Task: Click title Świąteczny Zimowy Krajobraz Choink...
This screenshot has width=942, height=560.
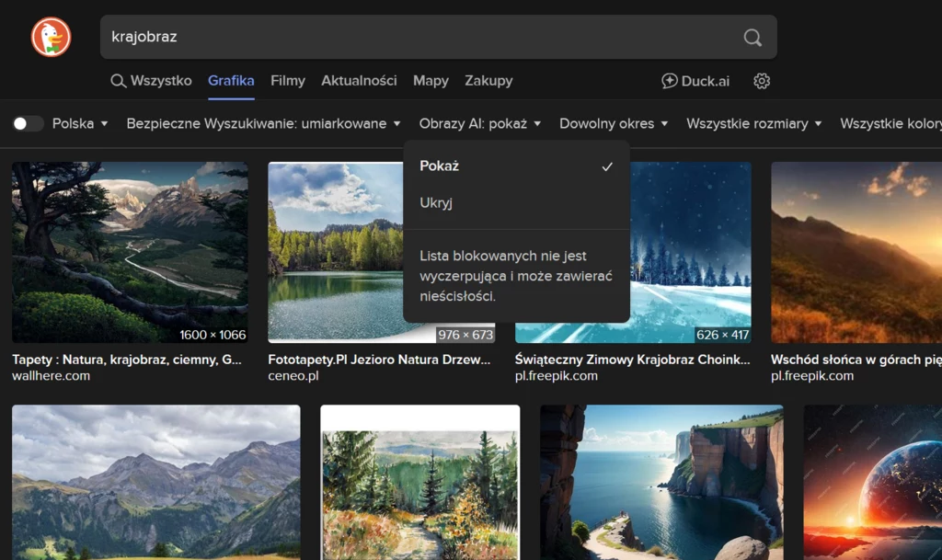Action: pyautogui.click(x=633, y=360)
